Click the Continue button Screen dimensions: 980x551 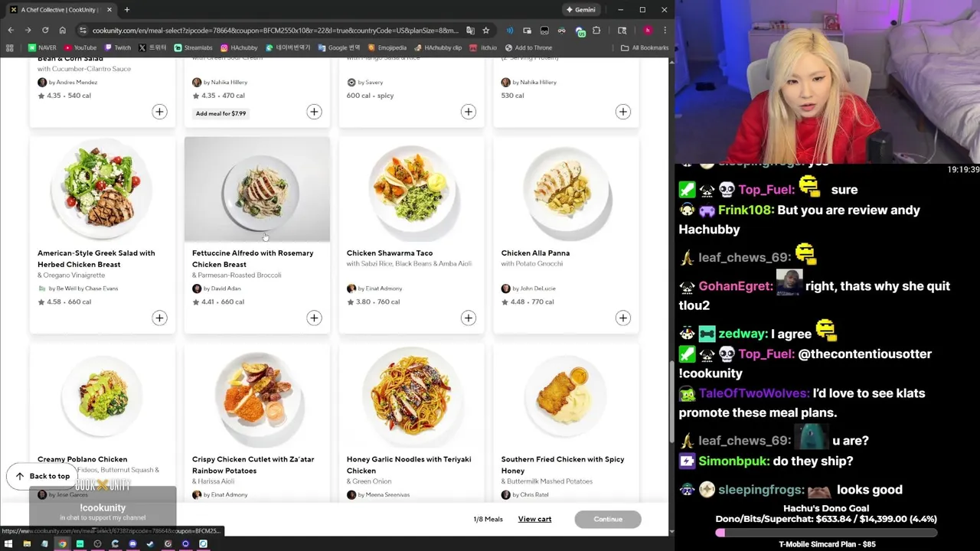coord(608,519)
